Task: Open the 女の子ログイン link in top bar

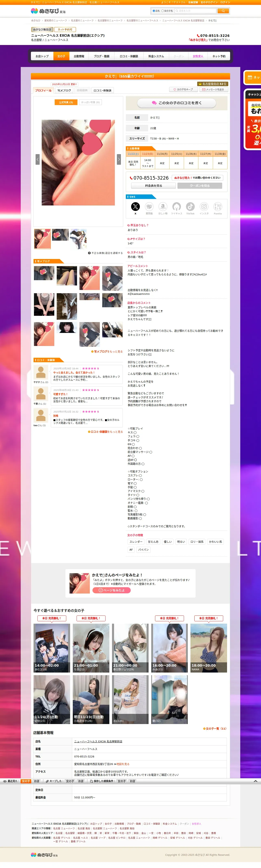Action: point(209,2)
